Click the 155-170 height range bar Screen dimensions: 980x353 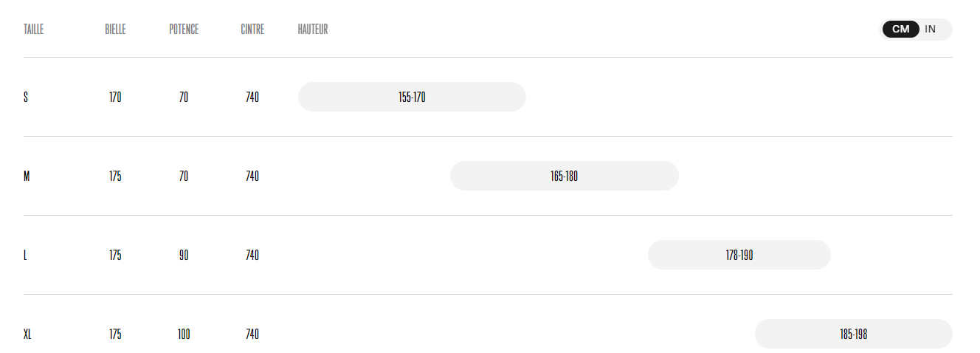(412, 97)
